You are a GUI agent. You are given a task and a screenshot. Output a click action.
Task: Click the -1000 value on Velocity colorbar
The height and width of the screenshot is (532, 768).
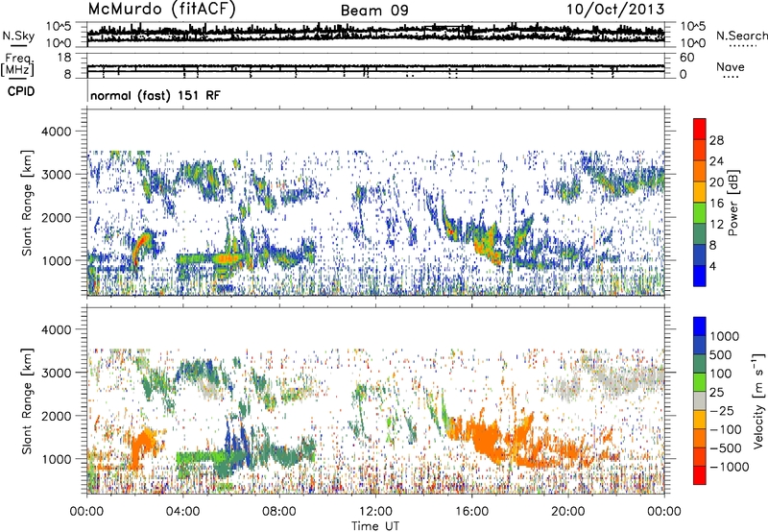(730, 467)
